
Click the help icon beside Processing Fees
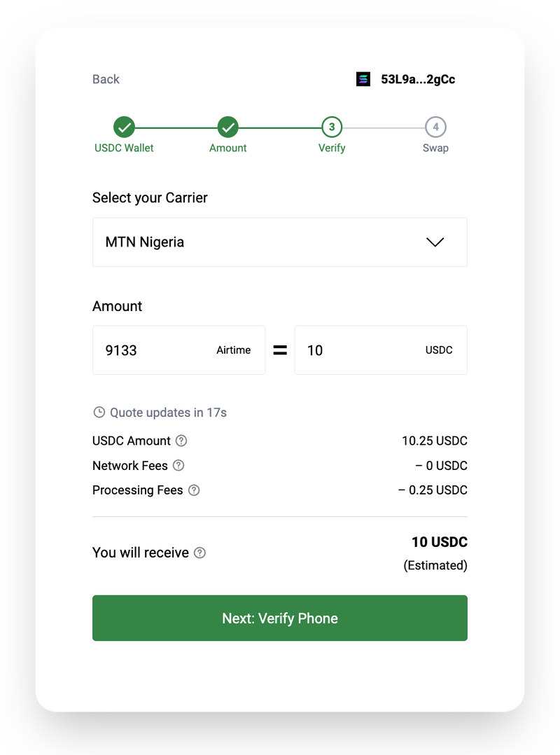point(193,490)
